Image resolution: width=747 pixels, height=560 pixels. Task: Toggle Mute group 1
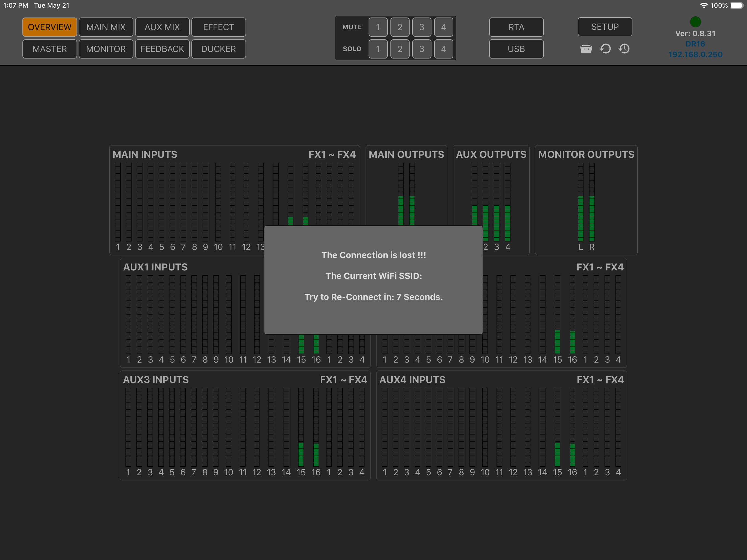click(x=378, y=27)
